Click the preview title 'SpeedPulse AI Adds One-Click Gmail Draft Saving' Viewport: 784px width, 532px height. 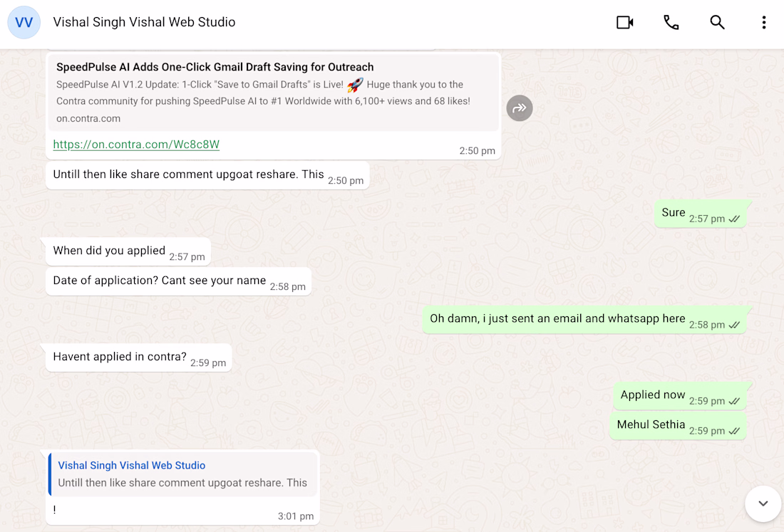click(x=215, y=67)
